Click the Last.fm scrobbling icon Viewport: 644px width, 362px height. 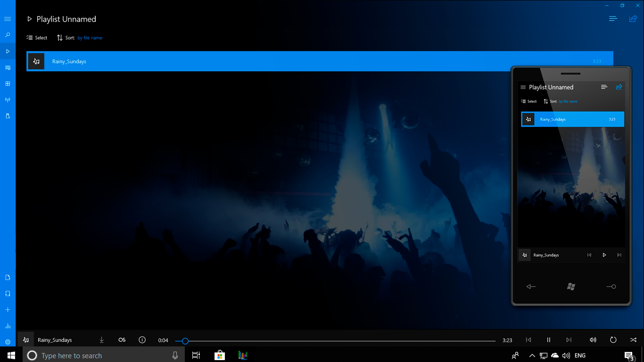tap(122, 339)
